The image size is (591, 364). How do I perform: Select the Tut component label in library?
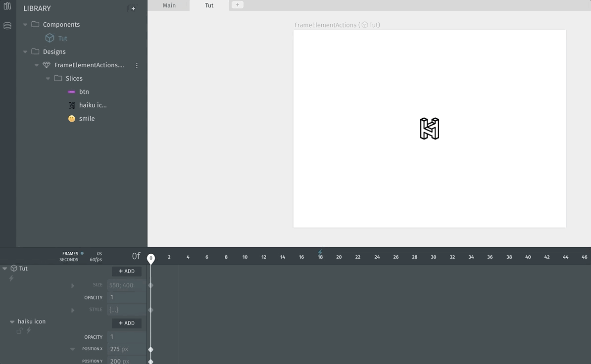(x=62, y=39)
